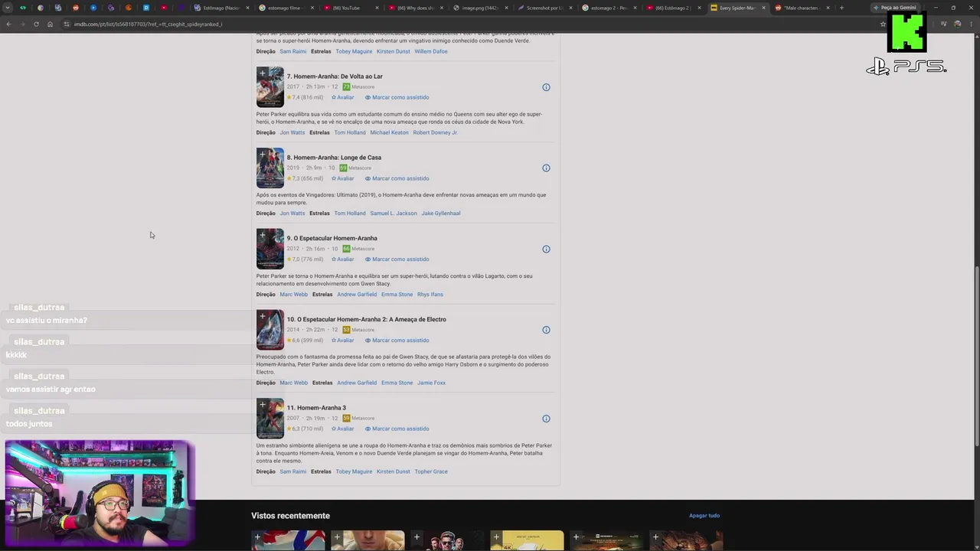Open title link A Ameaça de Electro
The width and height of the screenshot is (980, 551).
pos(367,320)
